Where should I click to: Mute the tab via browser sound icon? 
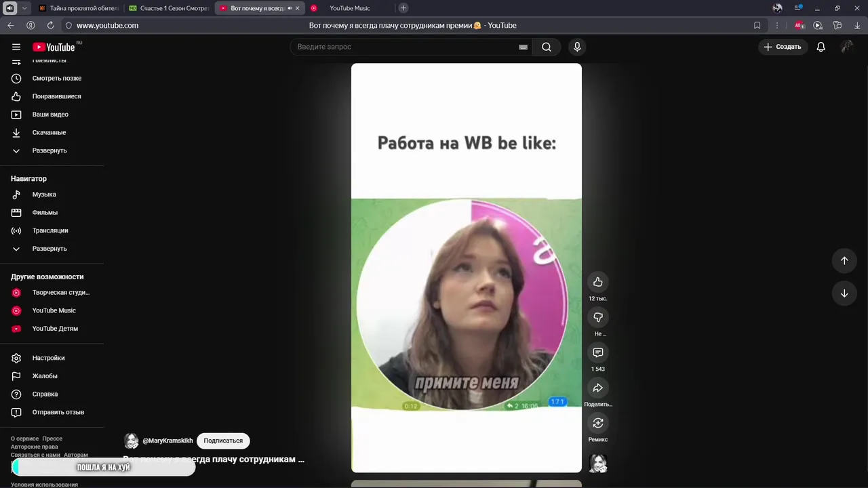pyautogui.click(x=10, y=8)
